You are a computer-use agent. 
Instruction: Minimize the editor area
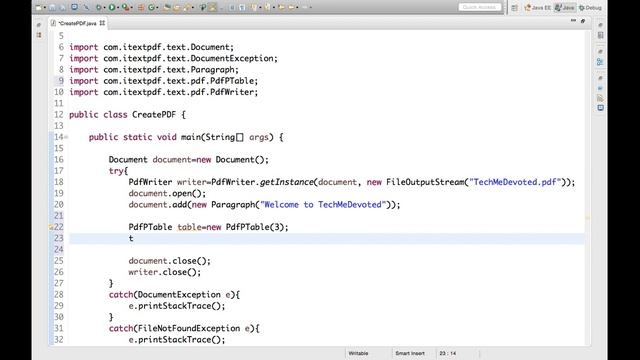click(x=573, y=20)
